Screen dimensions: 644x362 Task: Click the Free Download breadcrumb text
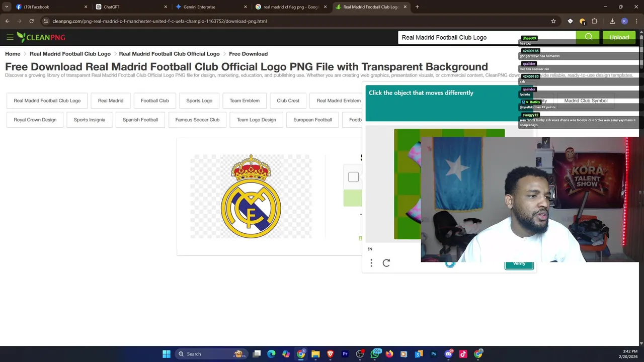pos(248,54)
